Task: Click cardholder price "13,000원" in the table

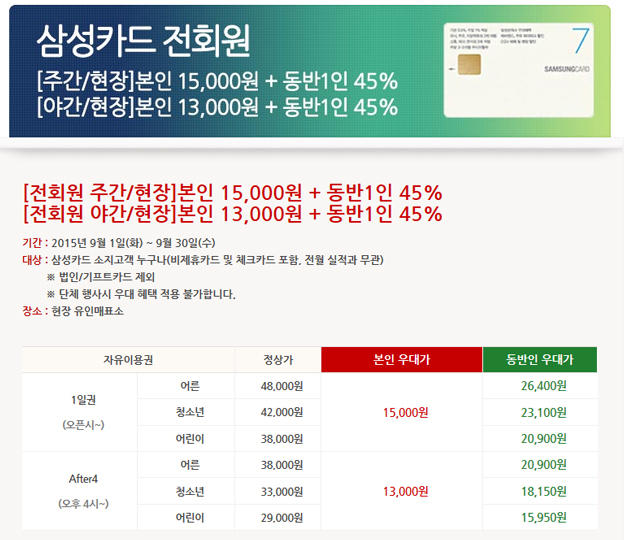Action: 405,491
